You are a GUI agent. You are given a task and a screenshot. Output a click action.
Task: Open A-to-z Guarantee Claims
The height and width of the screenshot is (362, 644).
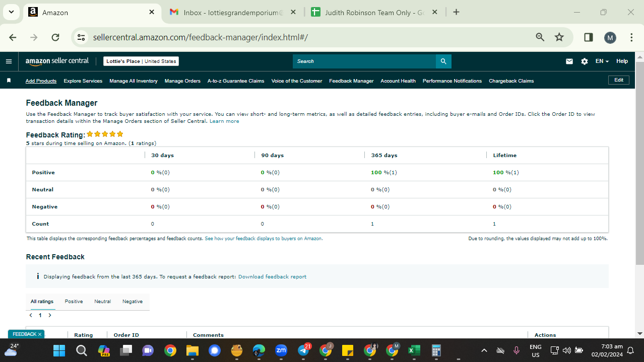(236, 81)
